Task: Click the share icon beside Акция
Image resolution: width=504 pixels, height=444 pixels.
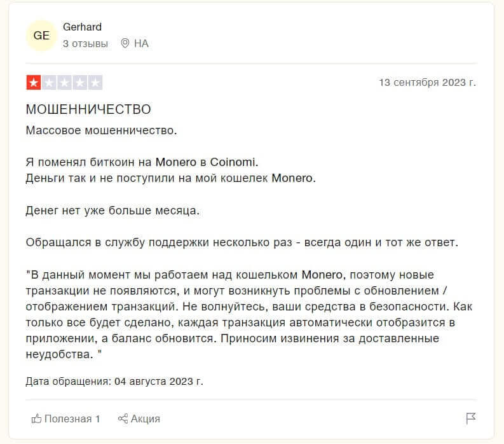Action: (x=123, y=419)
